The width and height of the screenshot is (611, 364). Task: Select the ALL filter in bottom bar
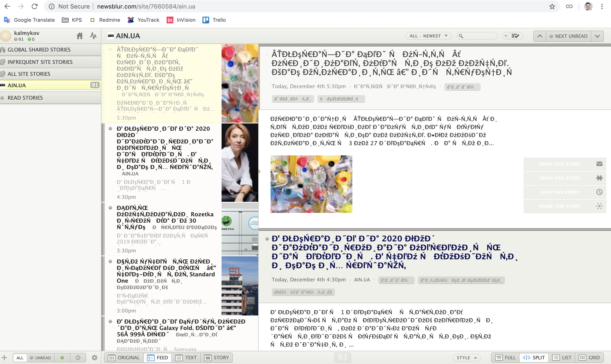point(20,358)
